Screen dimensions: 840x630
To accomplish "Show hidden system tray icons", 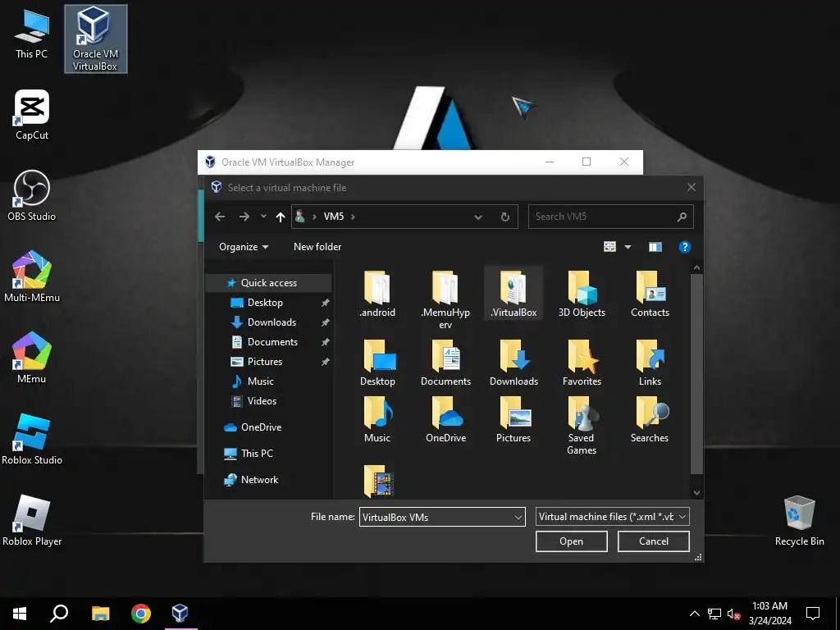I will (694, 614).
